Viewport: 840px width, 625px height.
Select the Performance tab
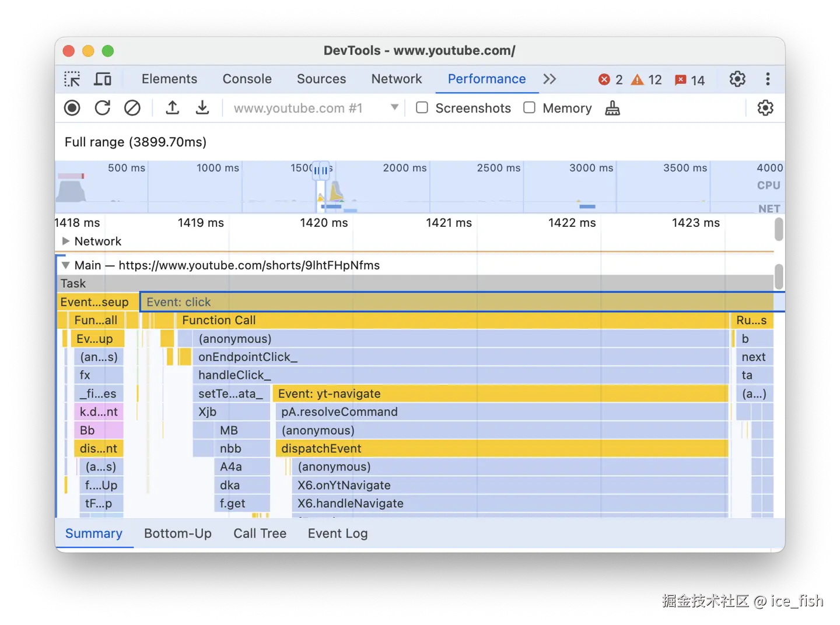[487, 79]
